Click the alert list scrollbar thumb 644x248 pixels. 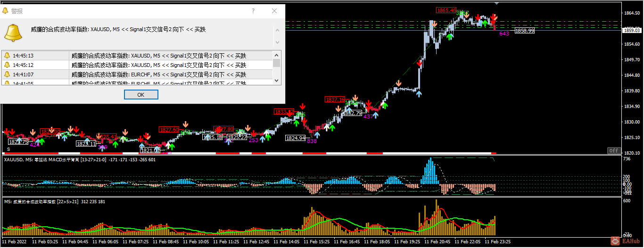[277, 63]
